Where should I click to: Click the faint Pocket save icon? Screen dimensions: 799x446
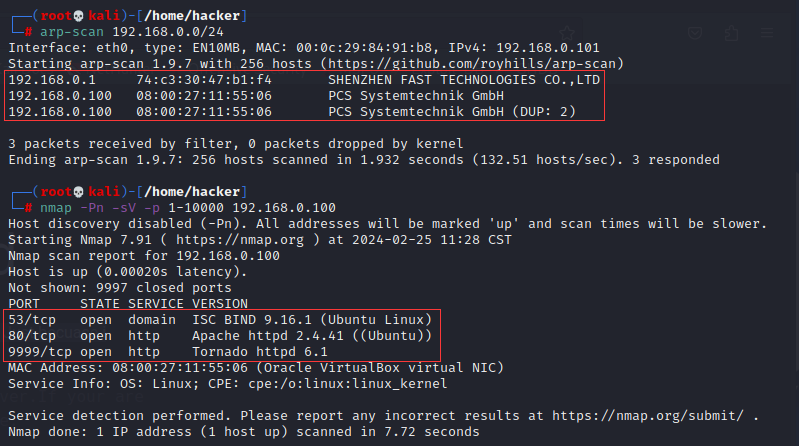(x=695, y=34)
